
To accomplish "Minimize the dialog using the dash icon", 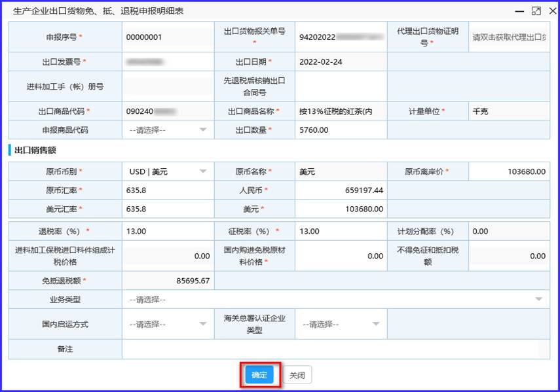I will click(x=519, y=11).
